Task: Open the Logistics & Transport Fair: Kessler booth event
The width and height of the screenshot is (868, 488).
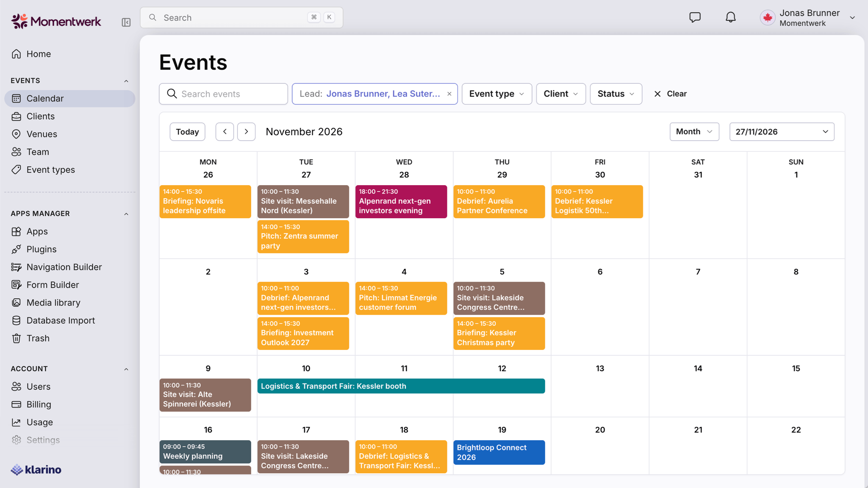Action: 401,386
